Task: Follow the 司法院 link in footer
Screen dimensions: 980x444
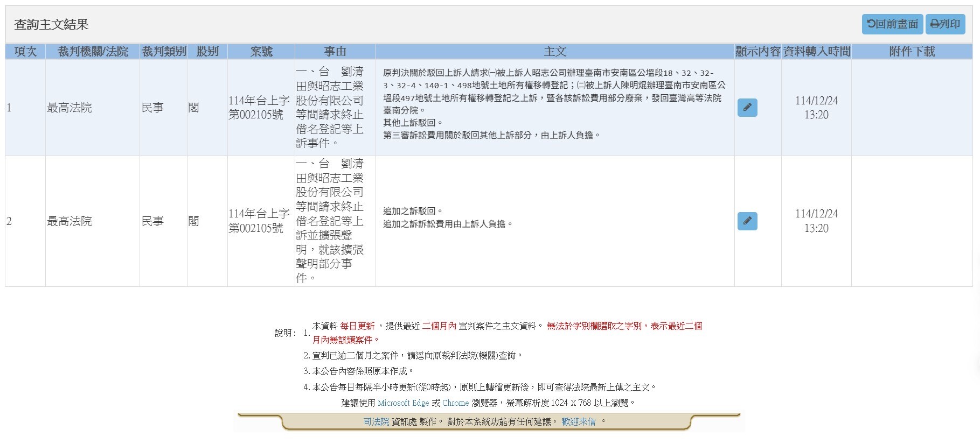Action: click(376, 422)
